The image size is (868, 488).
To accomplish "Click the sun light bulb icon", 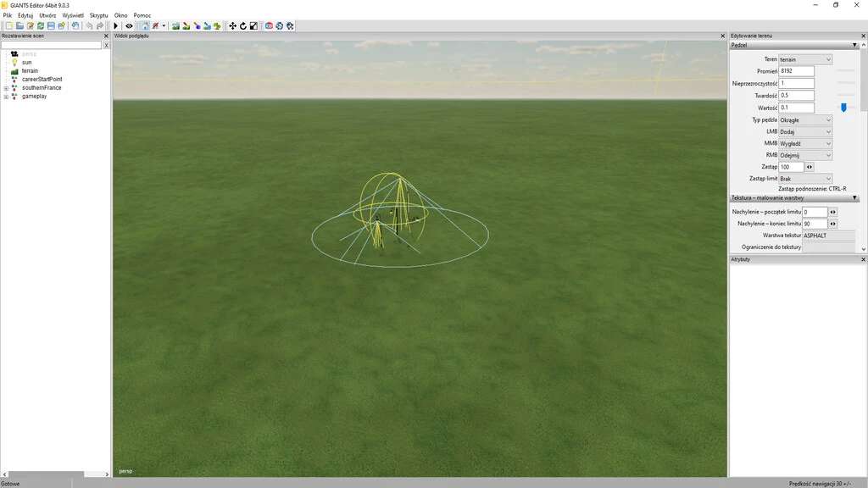I will pos(14,62).
